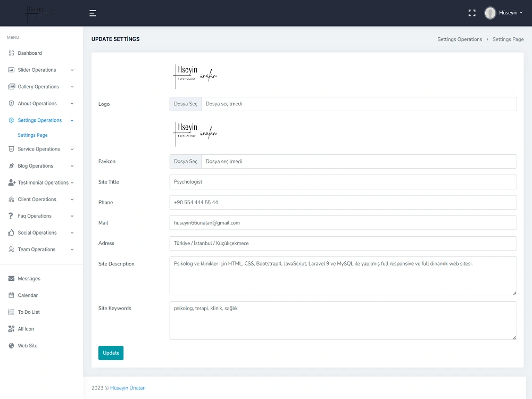
Task: Expand Blog Operations chevron
Action: pos(72,166)
